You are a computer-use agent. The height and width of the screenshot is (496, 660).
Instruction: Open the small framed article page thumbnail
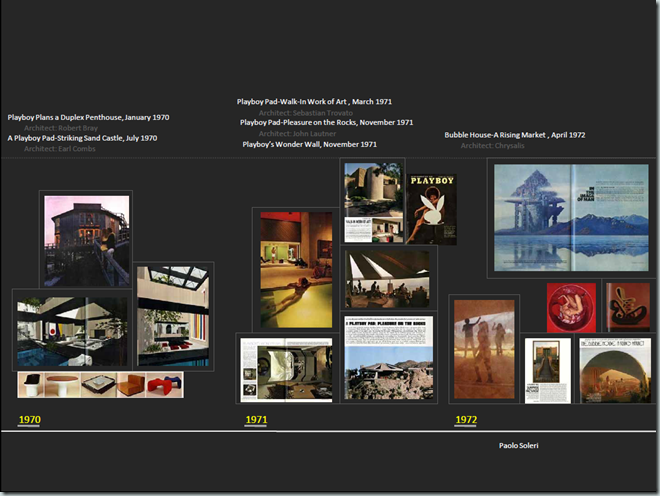tap(548, 371)
